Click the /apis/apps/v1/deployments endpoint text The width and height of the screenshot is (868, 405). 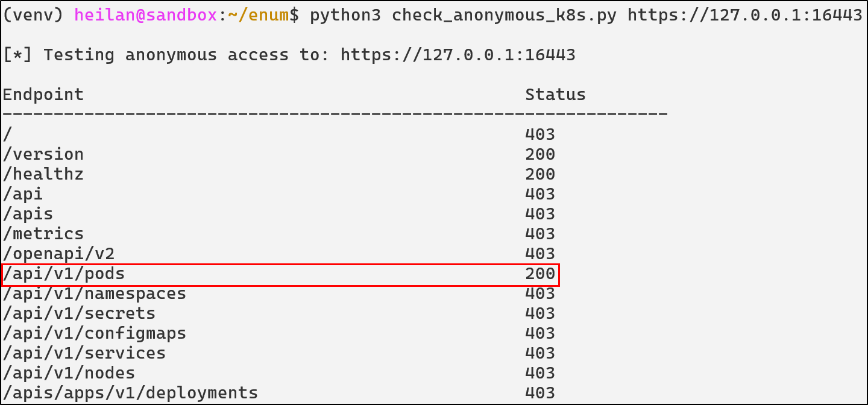coord(130,393)
